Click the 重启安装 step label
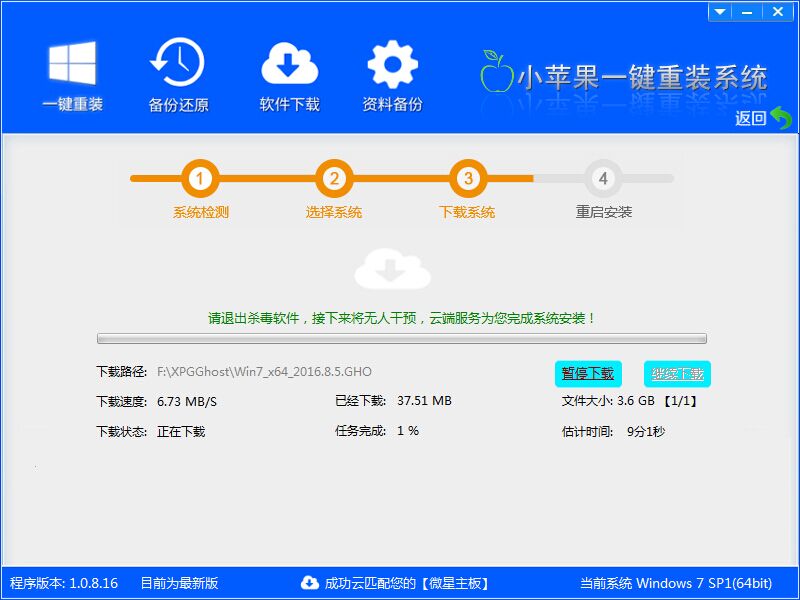The width and height of the screenshot is (800, 600). (x=604, y=212)
